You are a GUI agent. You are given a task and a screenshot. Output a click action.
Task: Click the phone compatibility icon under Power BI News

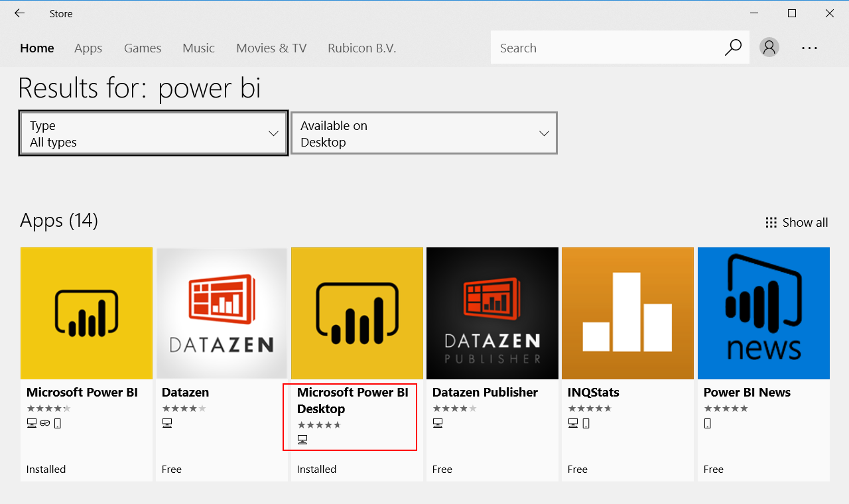tap(706, 423)
